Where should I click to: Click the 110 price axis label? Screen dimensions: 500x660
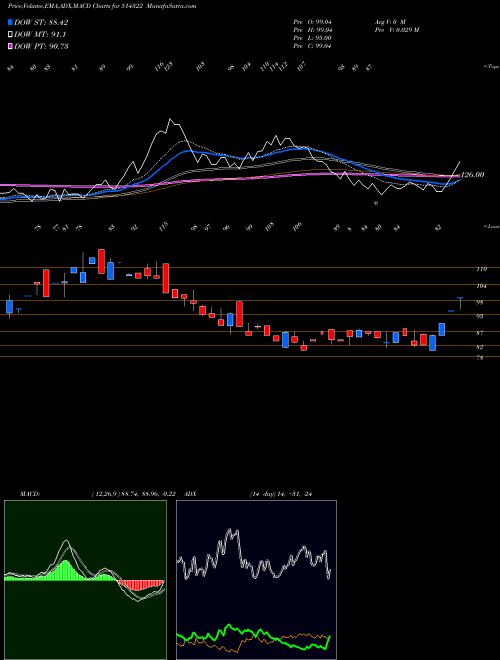[x=481, y=269]
